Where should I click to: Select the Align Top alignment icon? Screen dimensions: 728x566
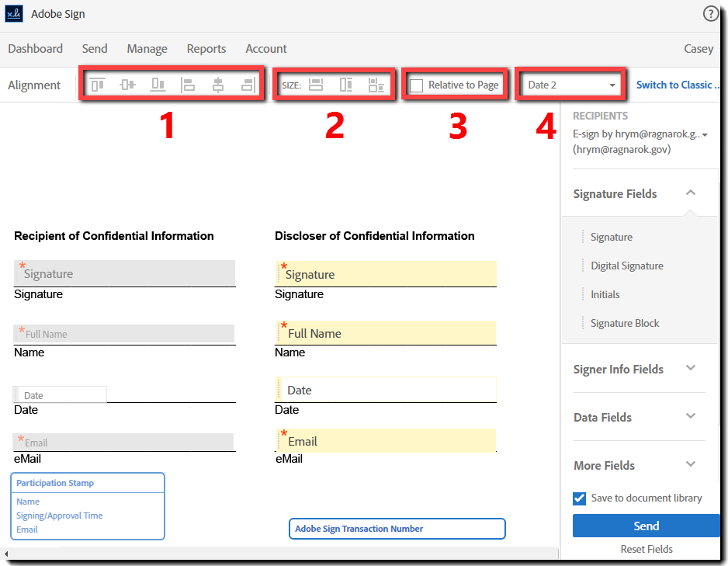tap(97, 85)
